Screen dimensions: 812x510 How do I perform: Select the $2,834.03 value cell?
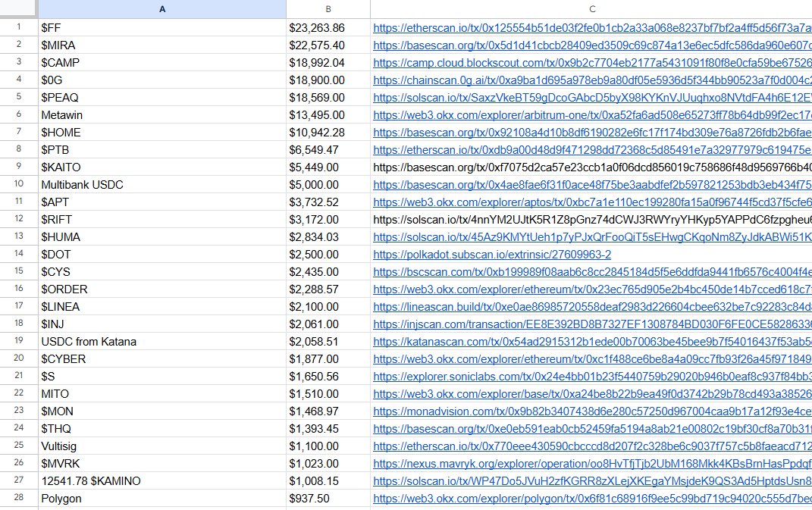[328, 237]
